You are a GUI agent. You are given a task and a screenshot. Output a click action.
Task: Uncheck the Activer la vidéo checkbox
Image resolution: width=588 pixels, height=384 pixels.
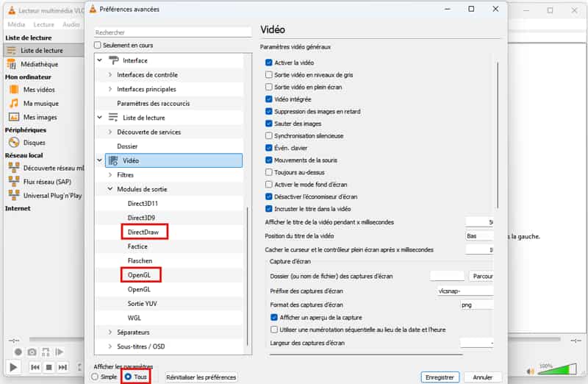(269, 63)
